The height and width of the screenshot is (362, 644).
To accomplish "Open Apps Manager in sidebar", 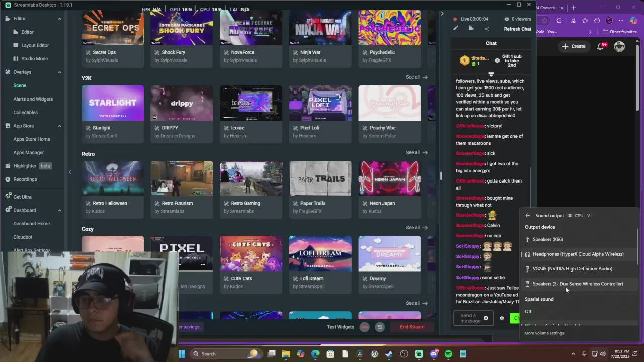I will pyautogui.click(x=28, y=153).
